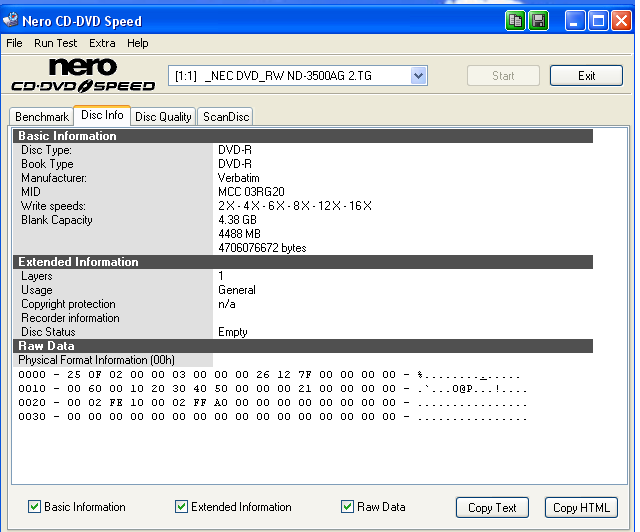Click the green floppy disk save icon
This screenshot has height=532, width=640.
538,20
